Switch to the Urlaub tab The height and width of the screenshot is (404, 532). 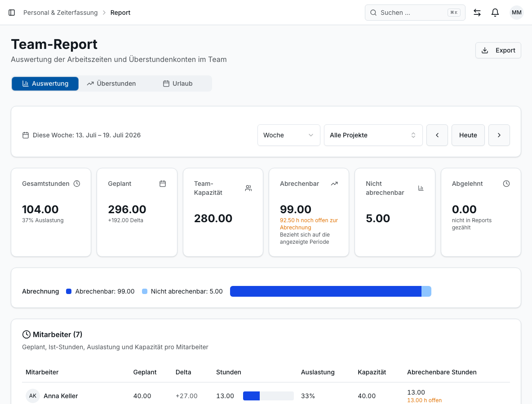coord(178,83)
